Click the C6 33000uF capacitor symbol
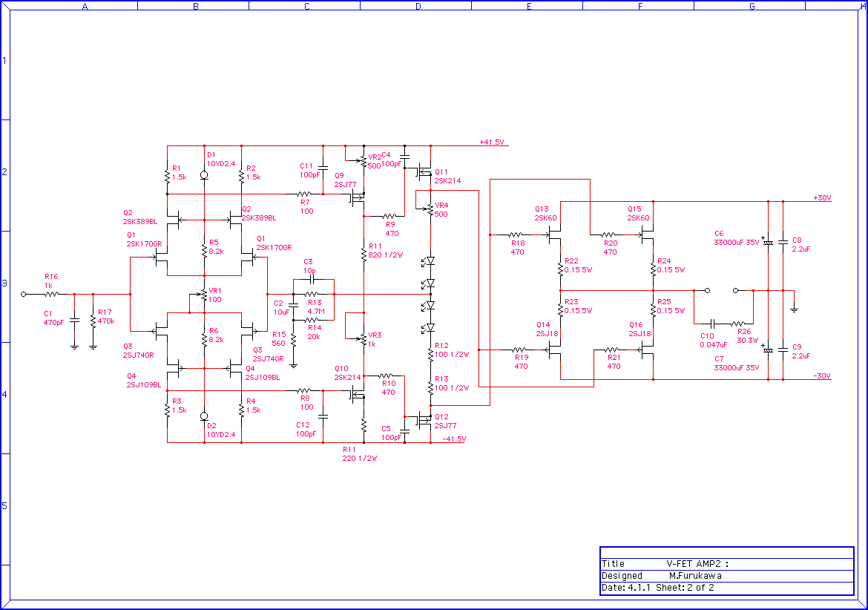 tap(768, 242)
